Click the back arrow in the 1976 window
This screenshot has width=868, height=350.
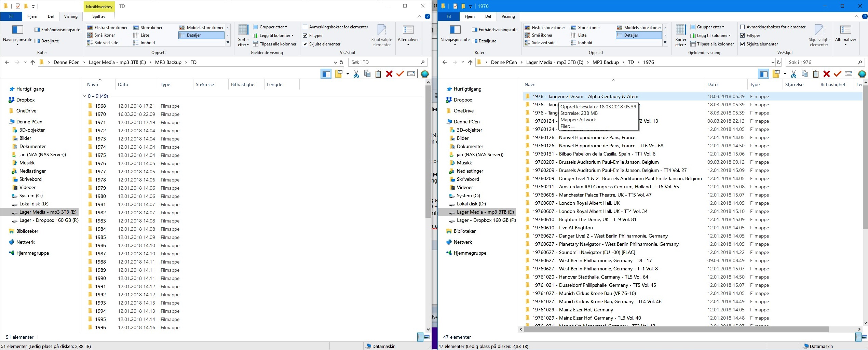click(444, 62)
